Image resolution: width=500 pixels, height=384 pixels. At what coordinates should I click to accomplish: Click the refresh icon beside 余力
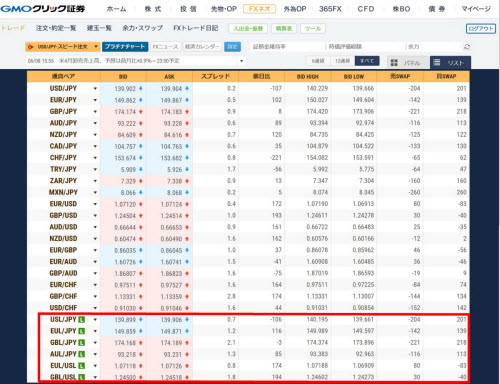click(x=467, y=47)
